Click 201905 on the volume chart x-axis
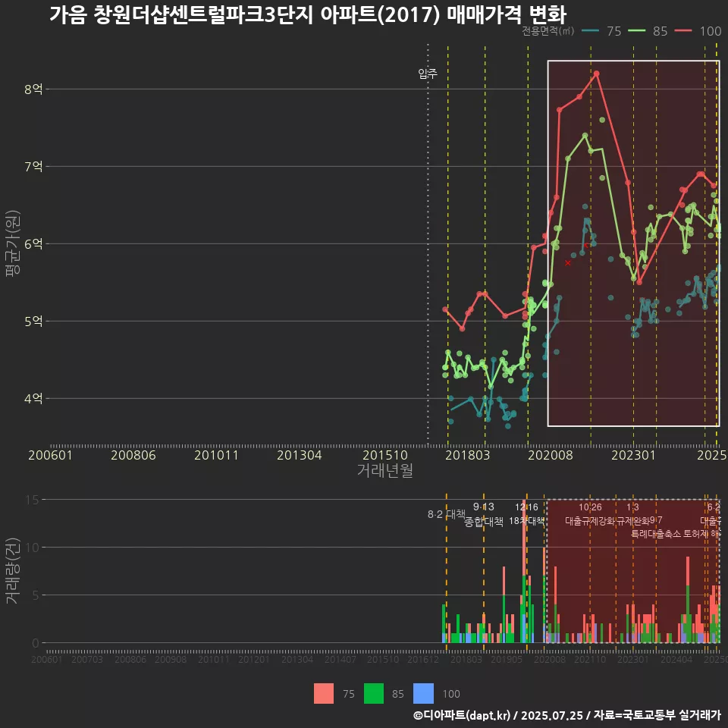 pyautogui.click(x=507, y=659)
